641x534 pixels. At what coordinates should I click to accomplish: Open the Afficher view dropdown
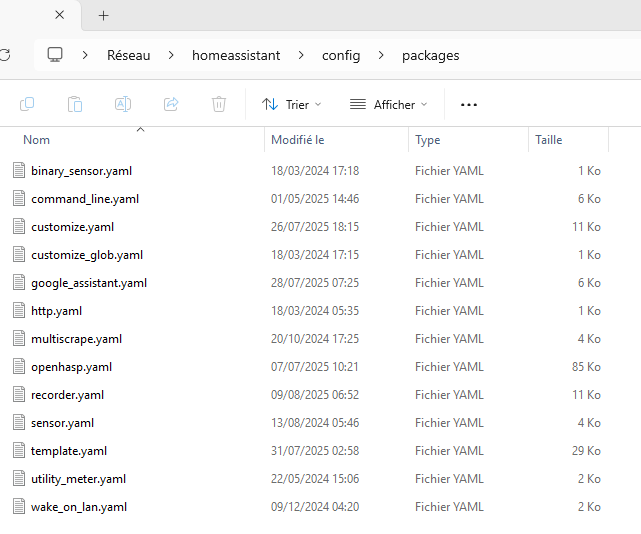tap(388, 104)
